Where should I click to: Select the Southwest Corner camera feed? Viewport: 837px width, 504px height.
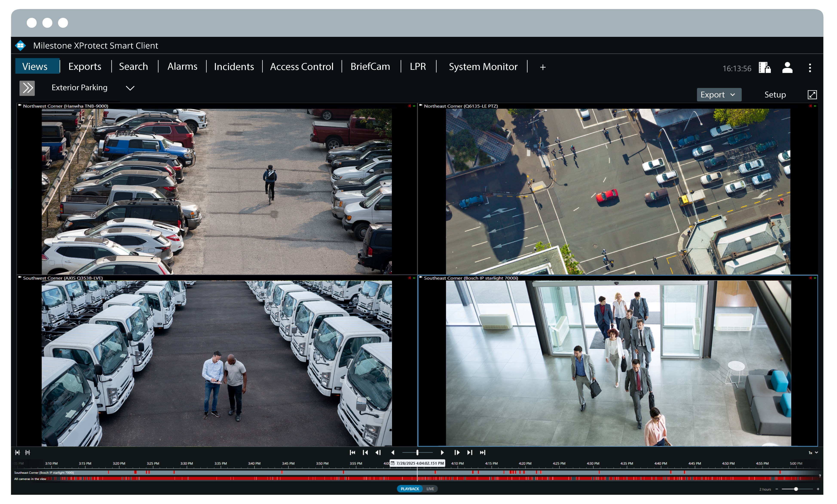(x=217, y=363)
